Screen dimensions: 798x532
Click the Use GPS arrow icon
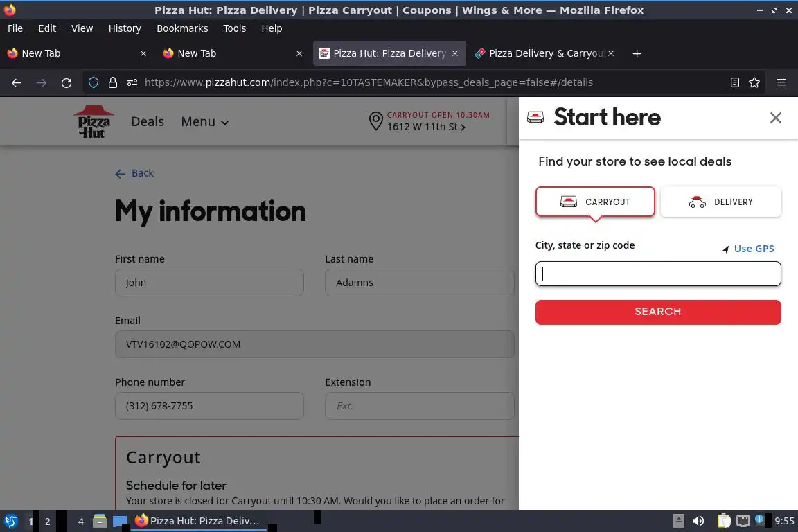725,249
